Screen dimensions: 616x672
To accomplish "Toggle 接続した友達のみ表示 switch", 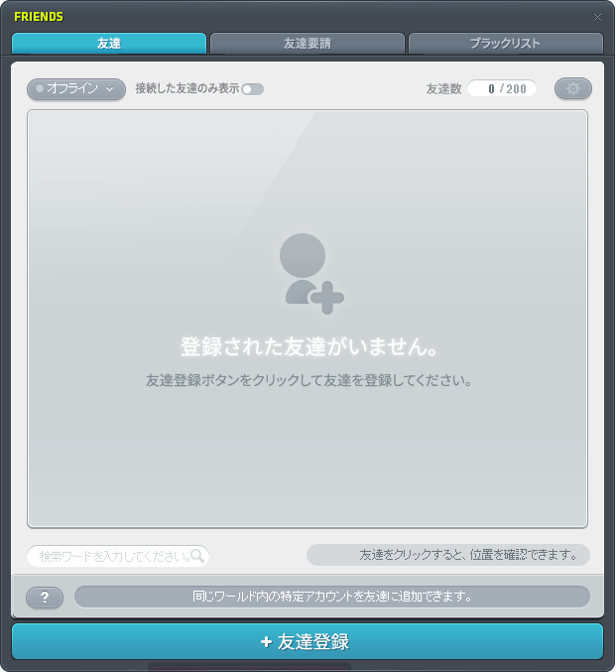I will [x=252, y=89].
